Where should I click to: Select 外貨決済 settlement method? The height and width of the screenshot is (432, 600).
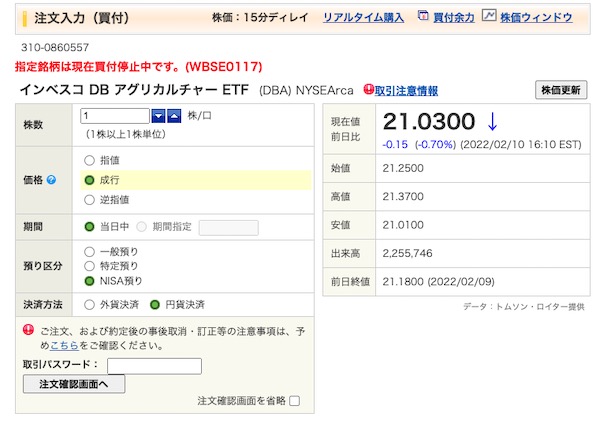pos(89,305)
